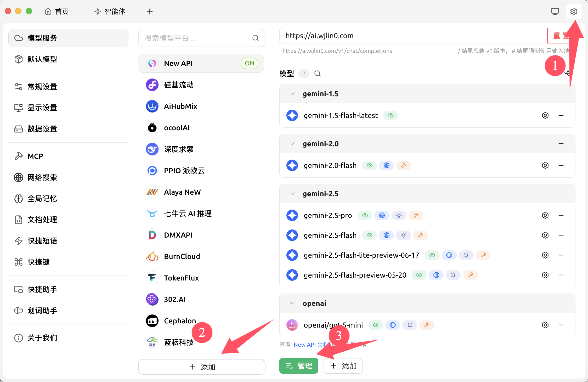Open 网络搜索 settings
The image size is (588, 382).
68,177
